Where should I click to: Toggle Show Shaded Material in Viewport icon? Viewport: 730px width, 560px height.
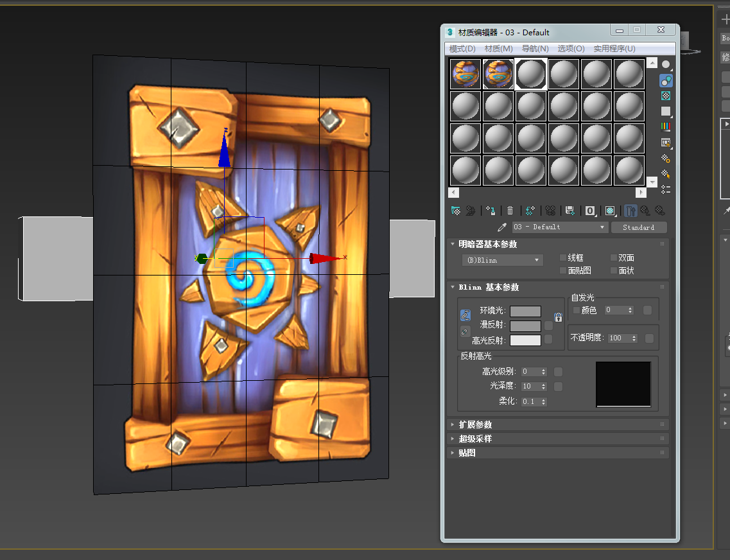pyautogui.click(x=610, y=211)
